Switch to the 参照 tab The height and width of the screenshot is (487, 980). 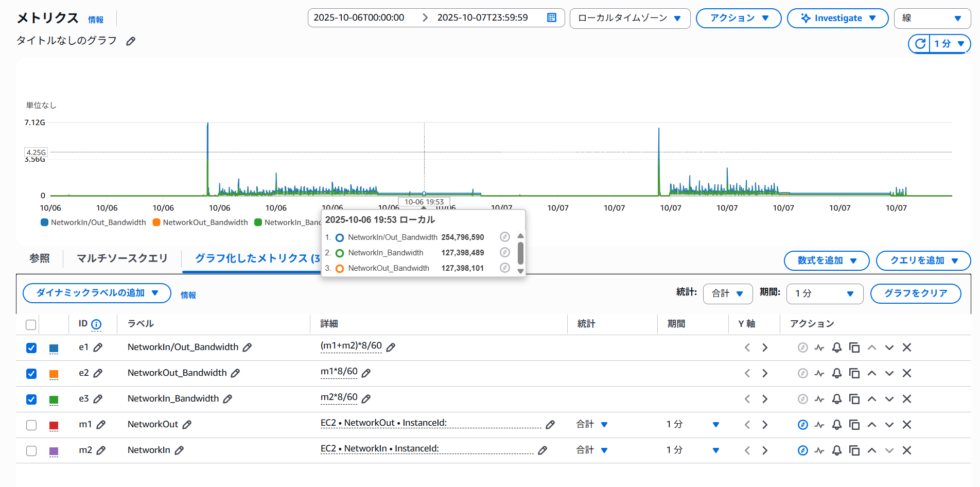click(x=40, y=258)
